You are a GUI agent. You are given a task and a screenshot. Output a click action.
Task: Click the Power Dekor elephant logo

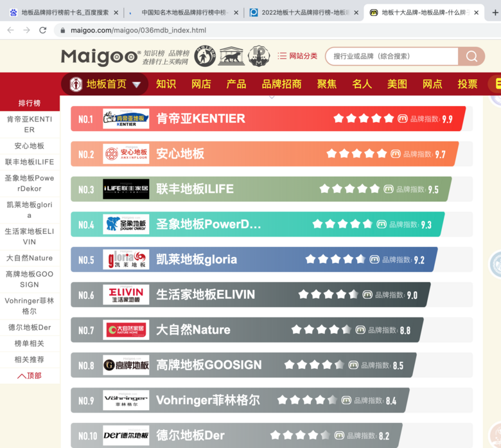pyautogui.click(x=126, y=224)
